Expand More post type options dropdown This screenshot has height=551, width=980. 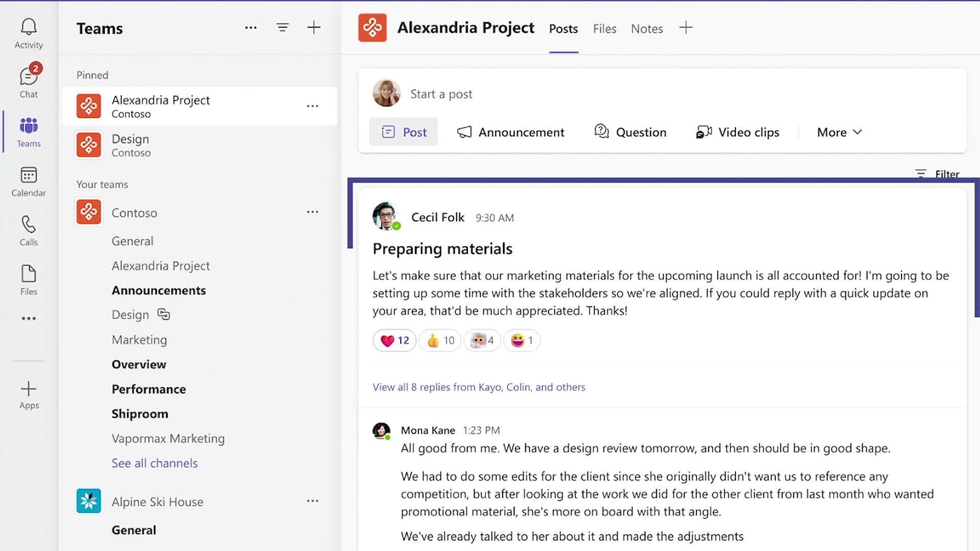tap(839, 132)
